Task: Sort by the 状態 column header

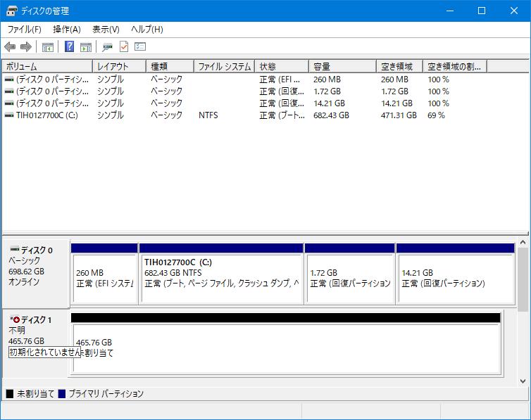Action: pos(282,66)
